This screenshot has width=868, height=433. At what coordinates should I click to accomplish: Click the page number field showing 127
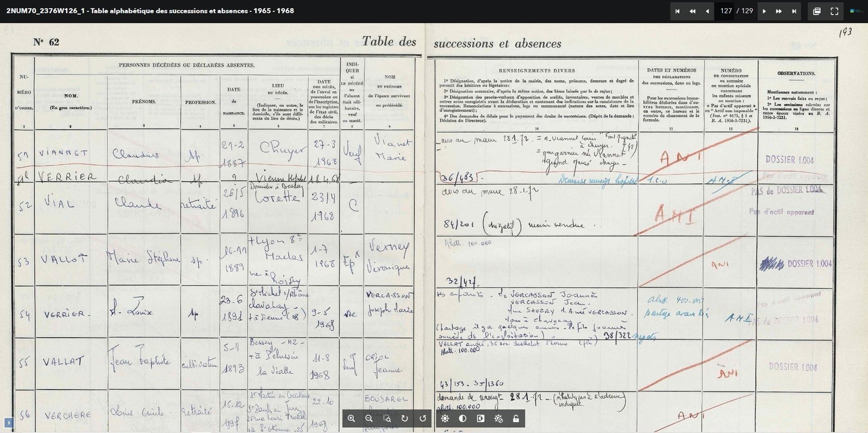726,11
